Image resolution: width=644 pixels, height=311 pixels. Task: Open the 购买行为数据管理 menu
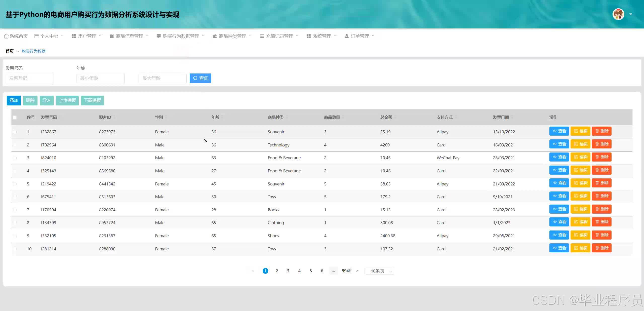(181, 36)
